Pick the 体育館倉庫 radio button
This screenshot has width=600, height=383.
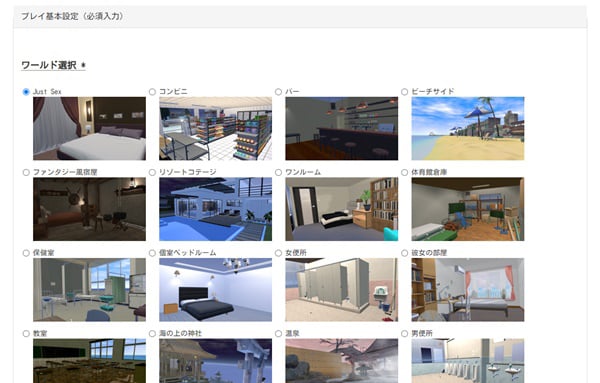[x=404, y=173]
